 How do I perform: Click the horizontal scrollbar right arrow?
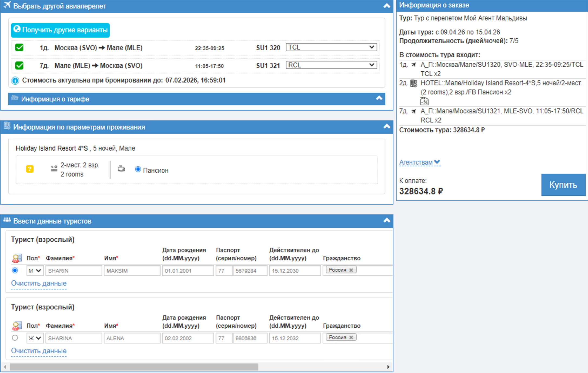(388, 367)
